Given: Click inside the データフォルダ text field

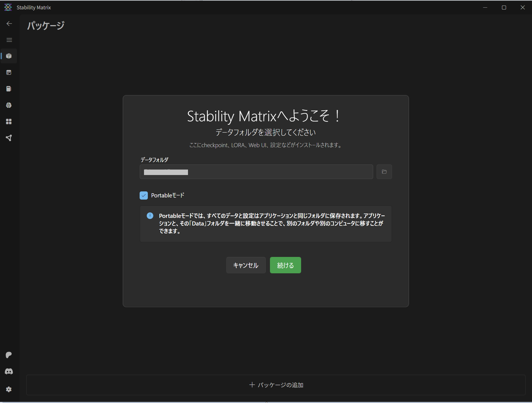Looking at the screenshot, I should click(x=256, y=172).
